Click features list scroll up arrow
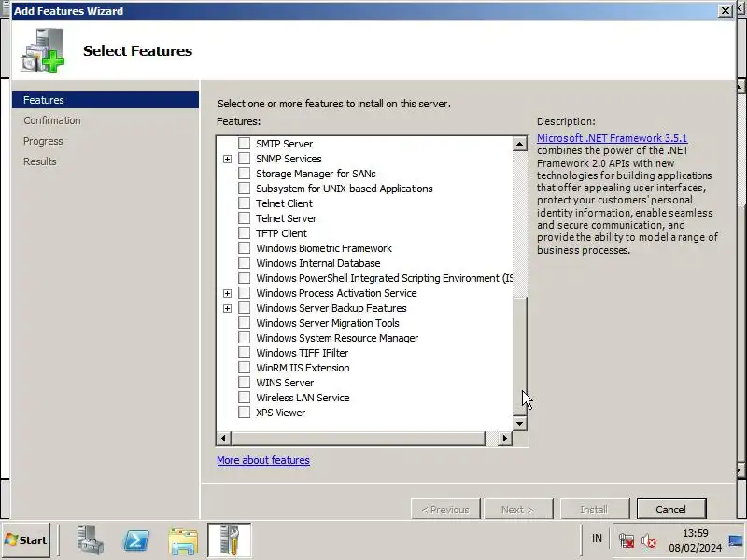 [520, 144]
